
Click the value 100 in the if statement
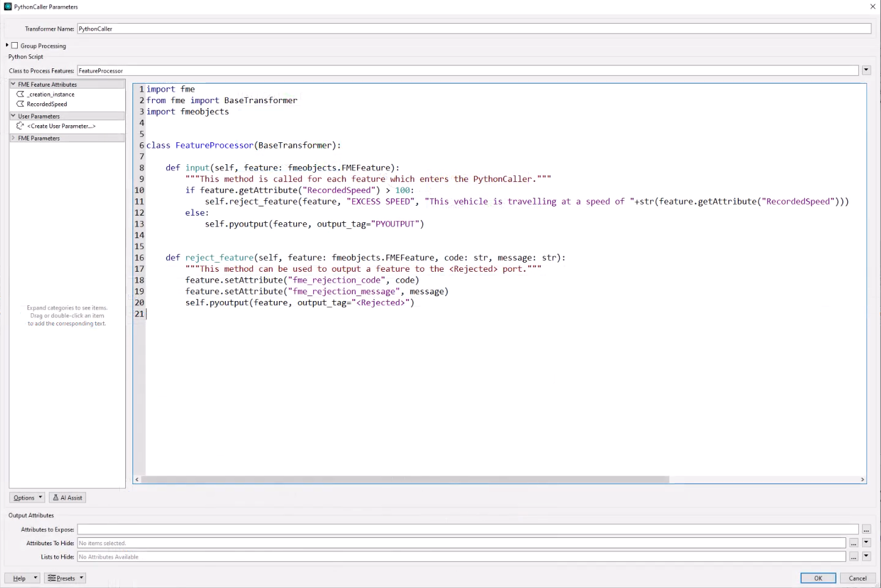(402, 191)
